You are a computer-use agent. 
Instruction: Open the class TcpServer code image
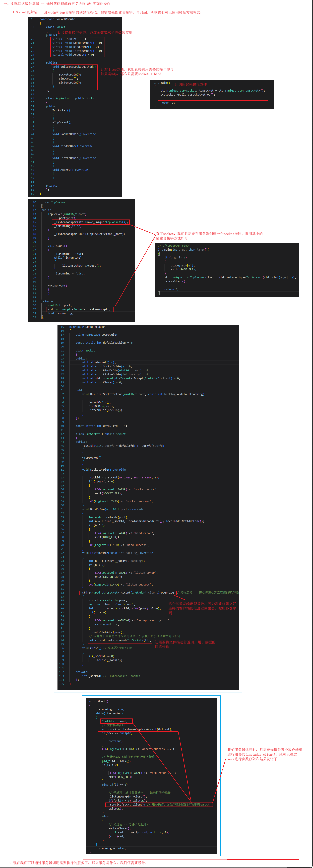pyautogui.click(x=82, y=260)
